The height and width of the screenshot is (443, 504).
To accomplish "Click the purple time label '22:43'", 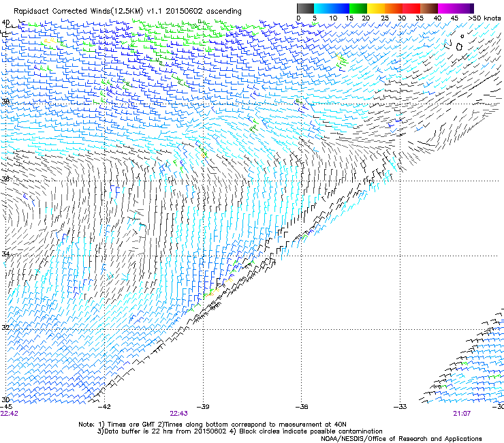I will point(178,414).
